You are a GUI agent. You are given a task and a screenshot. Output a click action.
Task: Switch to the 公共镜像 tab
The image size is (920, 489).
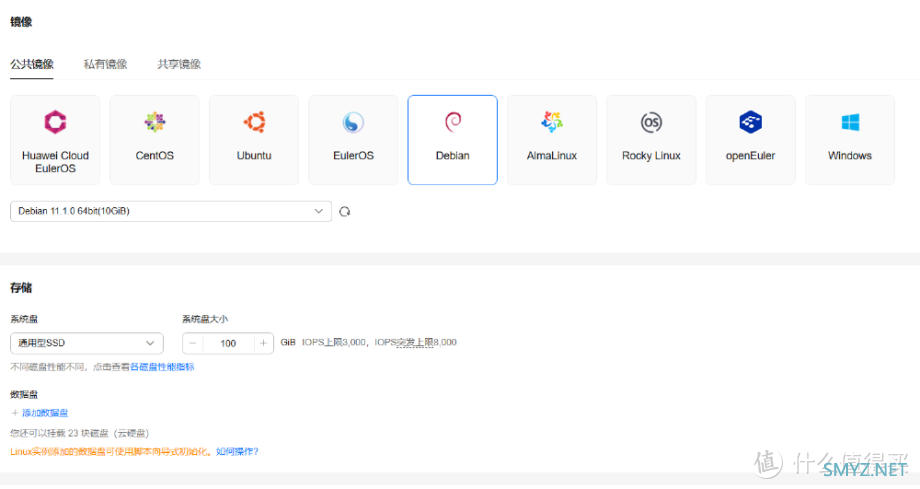click(x=32, y=64)
